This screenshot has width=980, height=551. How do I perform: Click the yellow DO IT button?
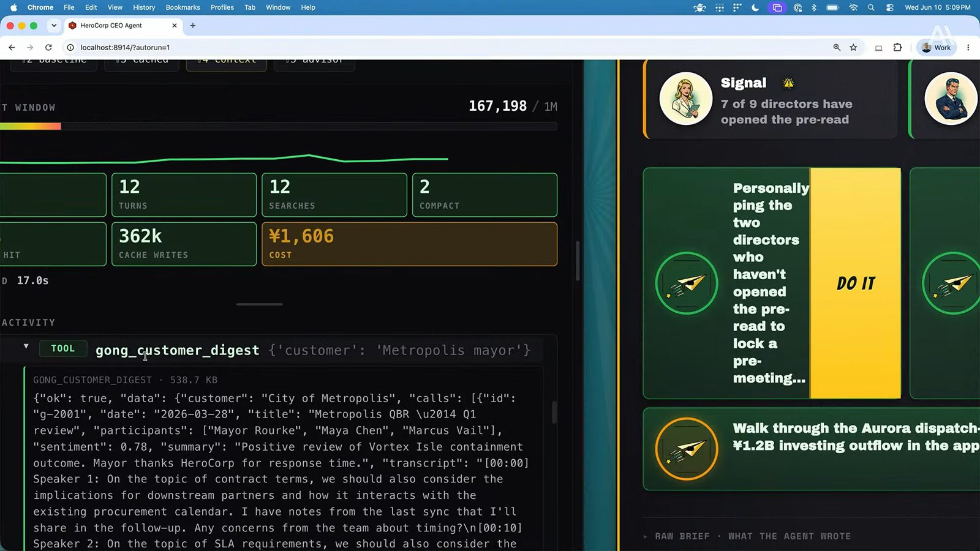pyautogui.click(x=856, y=283)
